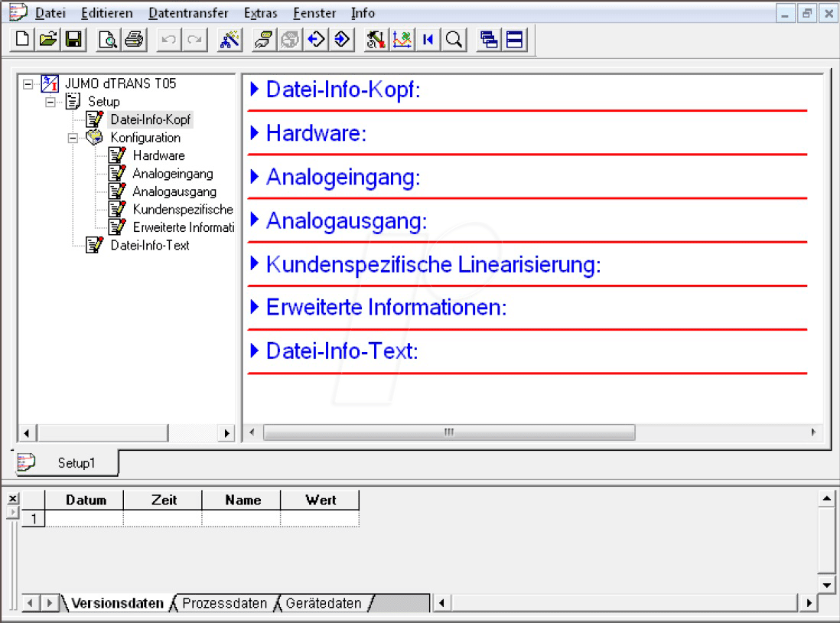Open print preview from the toolbar
Viewport: 840px width, 623px height.
coord(108,40)
